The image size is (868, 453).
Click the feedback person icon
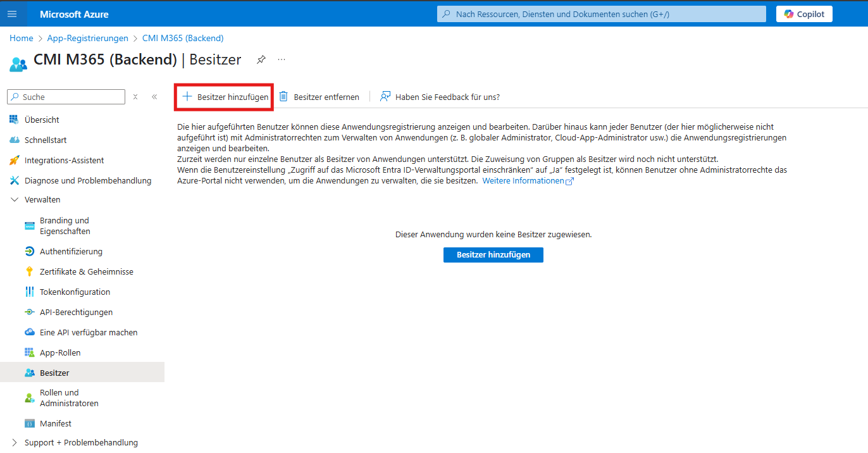click(x=385, y=97)
